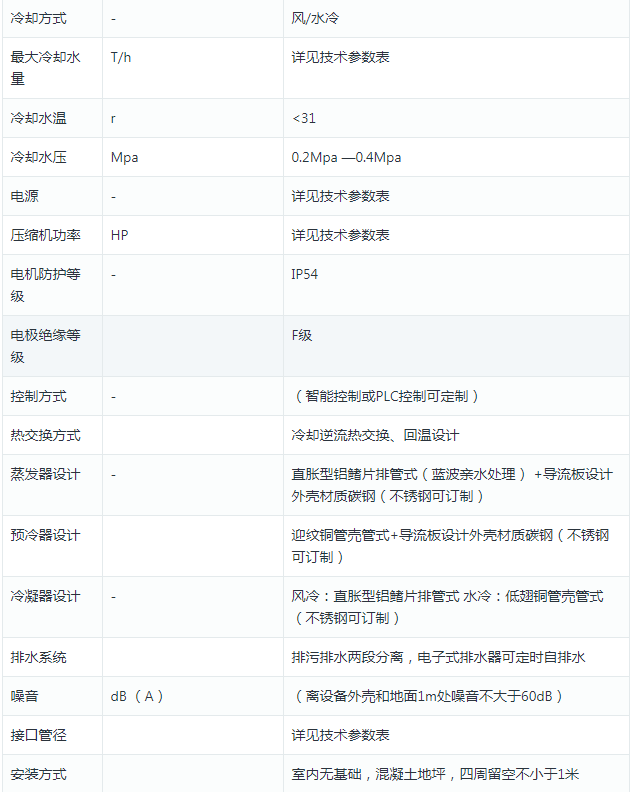
Task: Select the 排水系统 label
Action: (38, 657)
